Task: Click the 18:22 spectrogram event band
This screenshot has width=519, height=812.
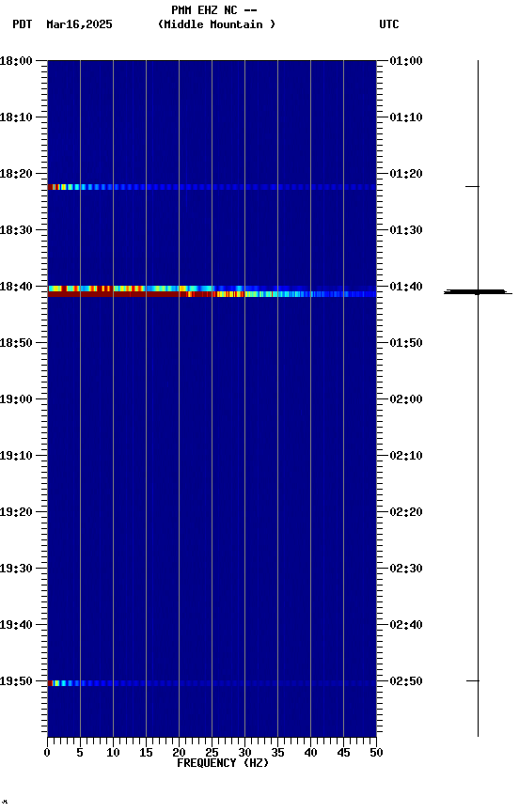Action: coord(212,187)
